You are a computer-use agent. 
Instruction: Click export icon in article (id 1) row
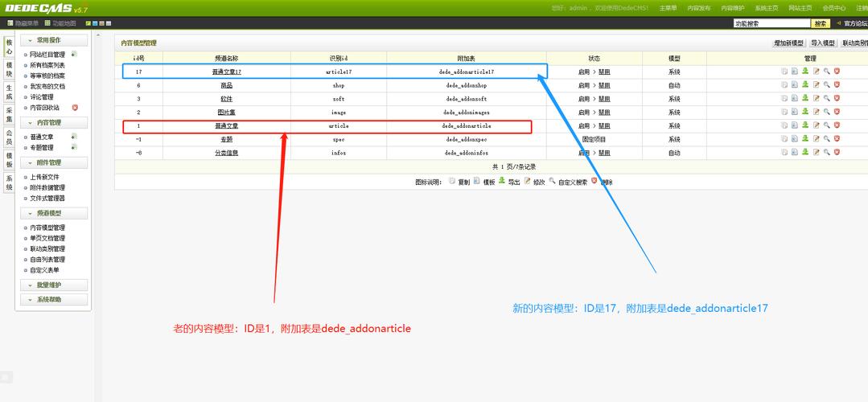[x=805, y=125]
